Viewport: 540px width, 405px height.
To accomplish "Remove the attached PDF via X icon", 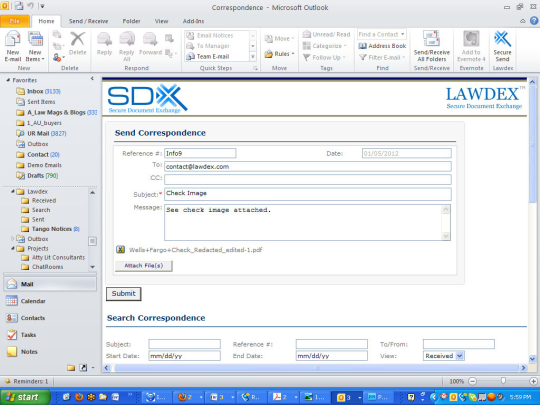I will 120,249.
